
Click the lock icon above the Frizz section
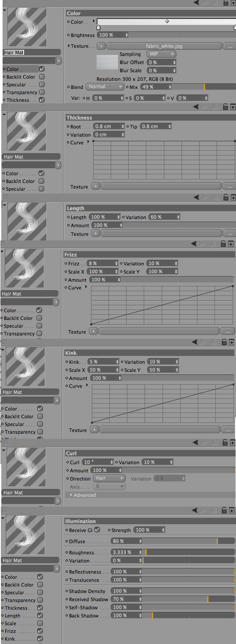pos(224,244)
